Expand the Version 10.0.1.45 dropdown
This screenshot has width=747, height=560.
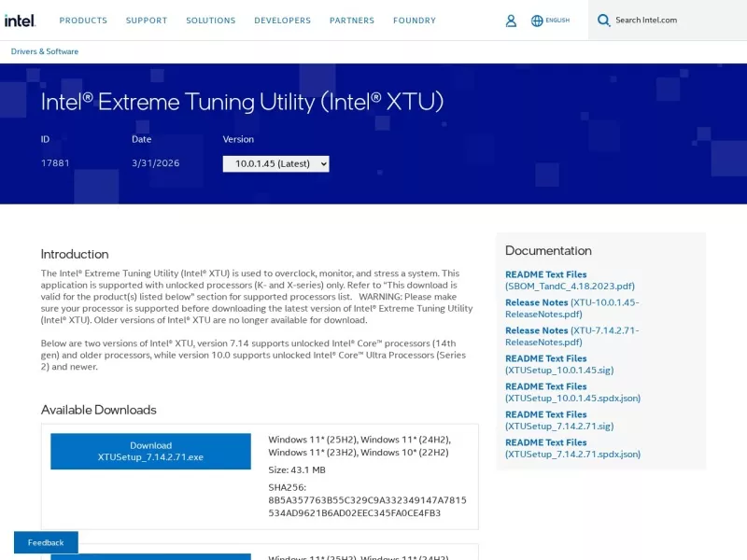point(275,164)
